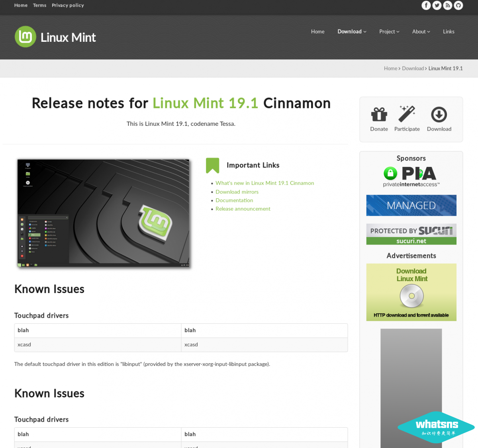
Task: Open the Links menu item
Action: point(449,31)
